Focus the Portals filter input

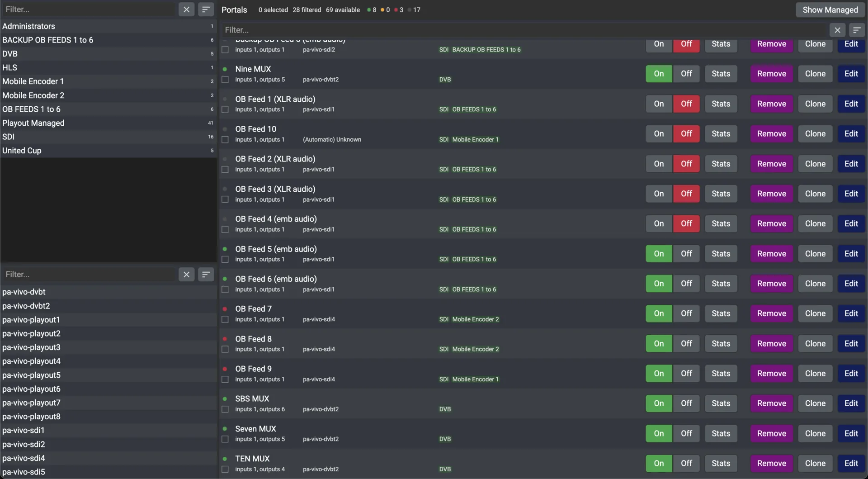(524, 30)
